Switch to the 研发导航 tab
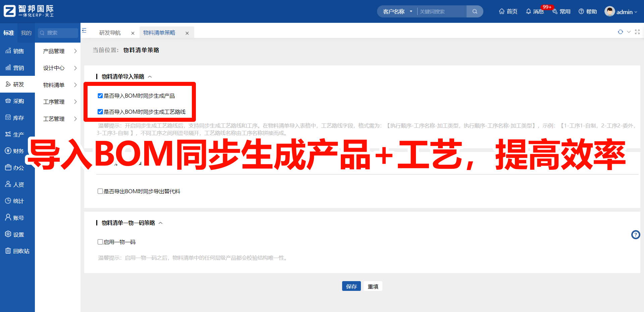The height and width of the screenshot is (312, 644). [x=110, y=33]
